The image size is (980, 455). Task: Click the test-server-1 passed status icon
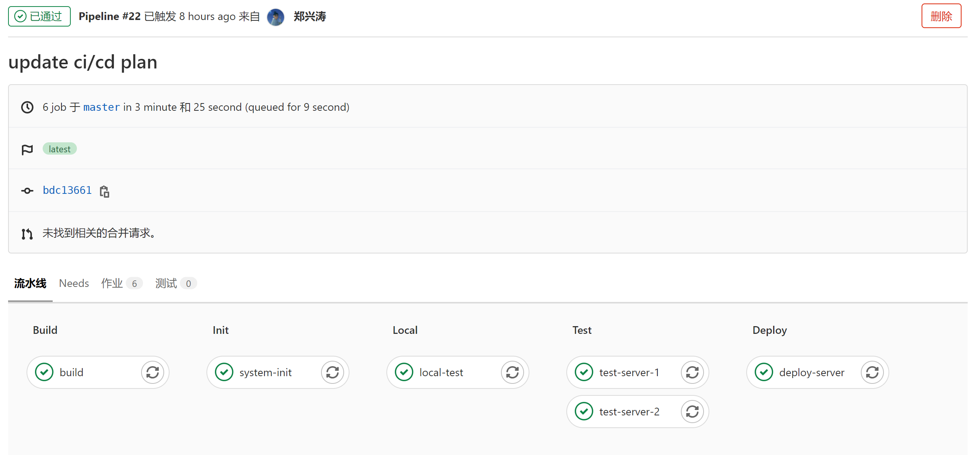tap(584, 372)
